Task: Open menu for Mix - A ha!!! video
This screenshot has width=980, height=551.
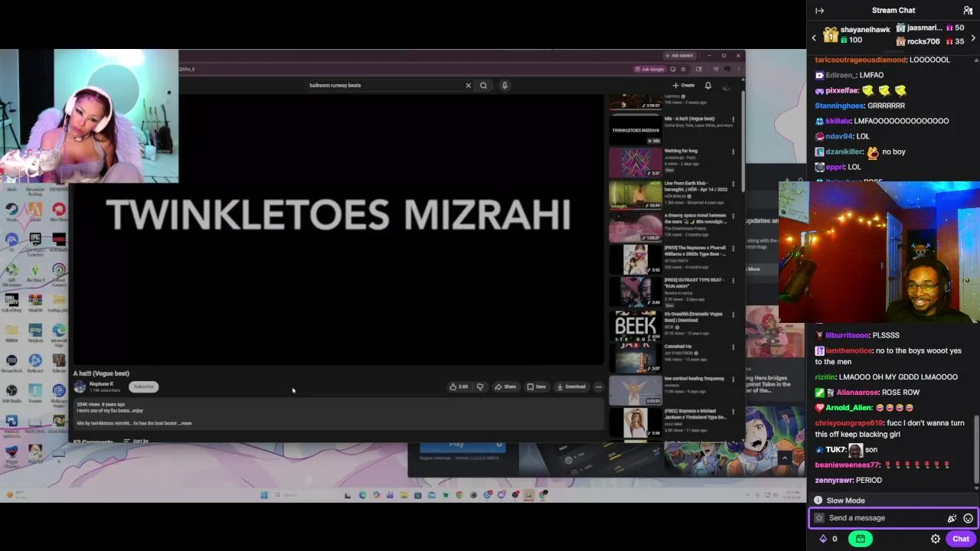Action: coord(733,119)
